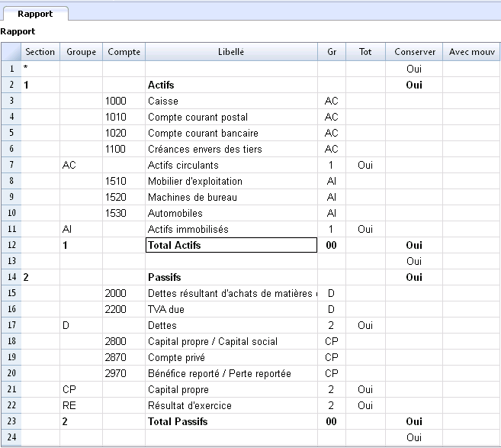
Task: Click Conserver 'Oui' in Total Actifs row
Action: click(x=414, y=245)
